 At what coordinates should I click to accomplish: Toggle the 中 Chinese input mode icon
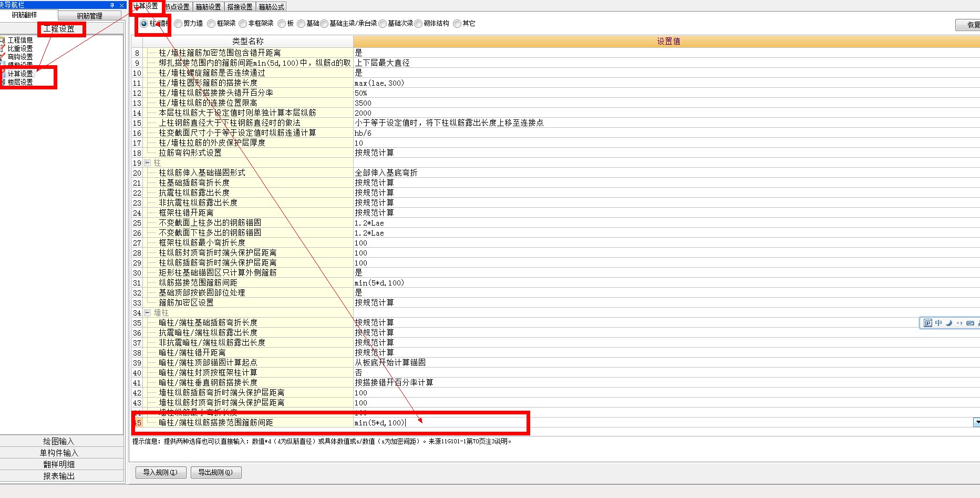point(938,323)
